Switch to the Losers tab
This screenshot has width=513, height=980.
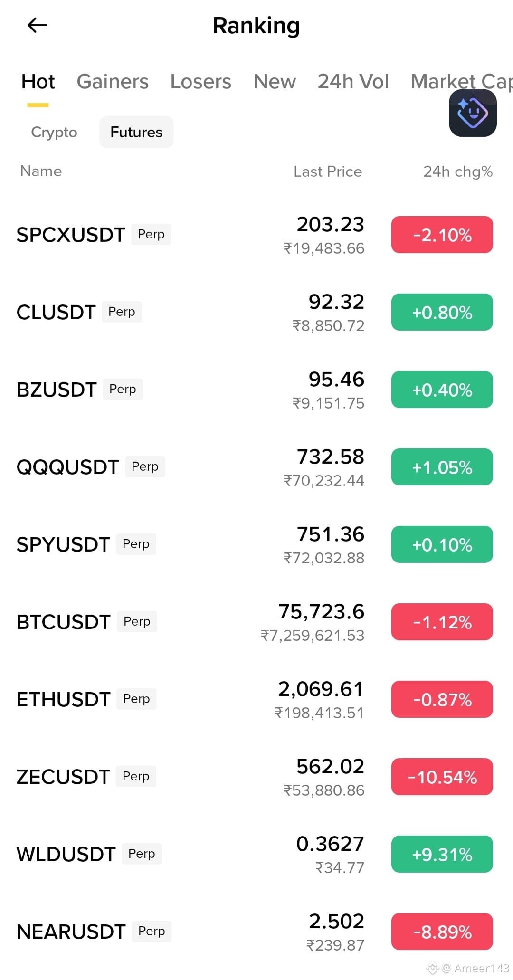coord(201,82)
